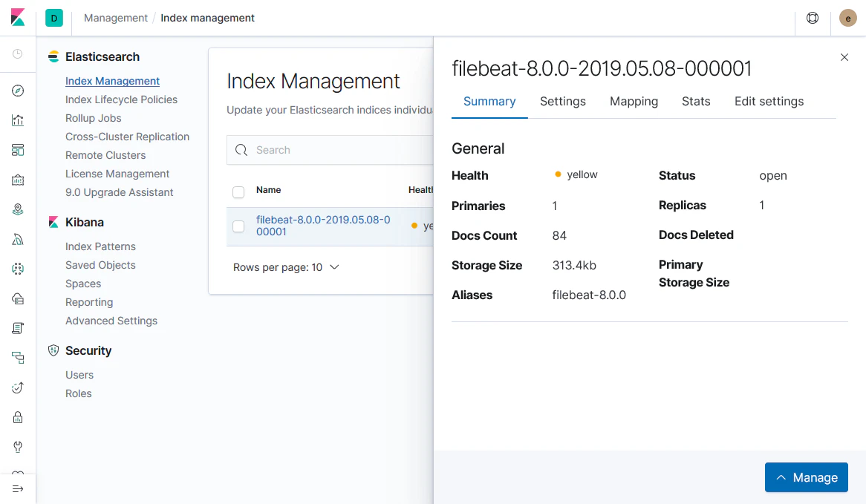Viewport: 866px width, 504px height.
Task: Click the magnifier icon in the search box
Action: click(x=241, y=150)
